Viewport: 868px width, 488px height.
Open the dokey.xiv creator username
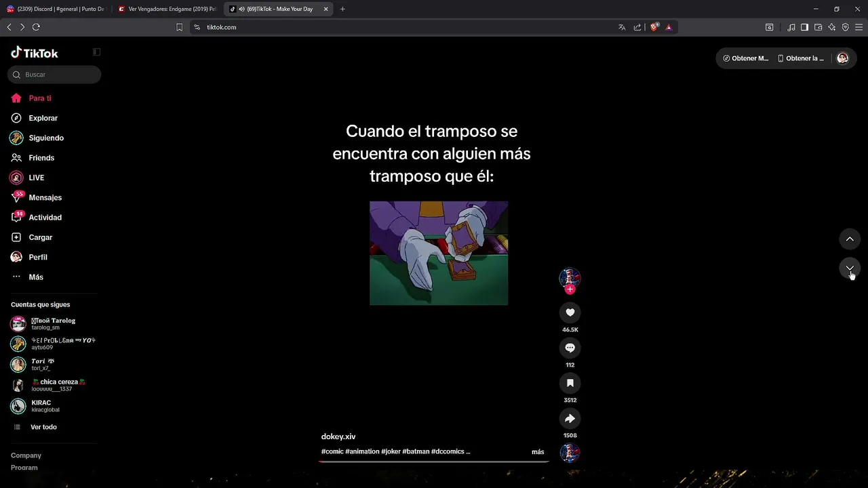point(338,436)
